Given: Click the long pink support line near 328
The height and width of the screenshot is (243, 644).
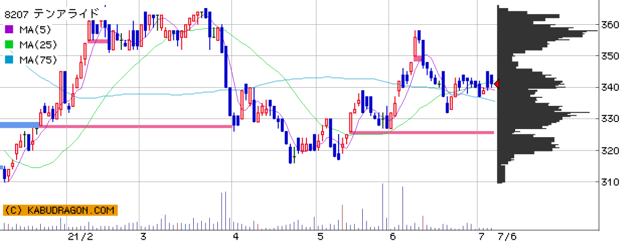Looking at the screenshot, I should pos(136,126).
